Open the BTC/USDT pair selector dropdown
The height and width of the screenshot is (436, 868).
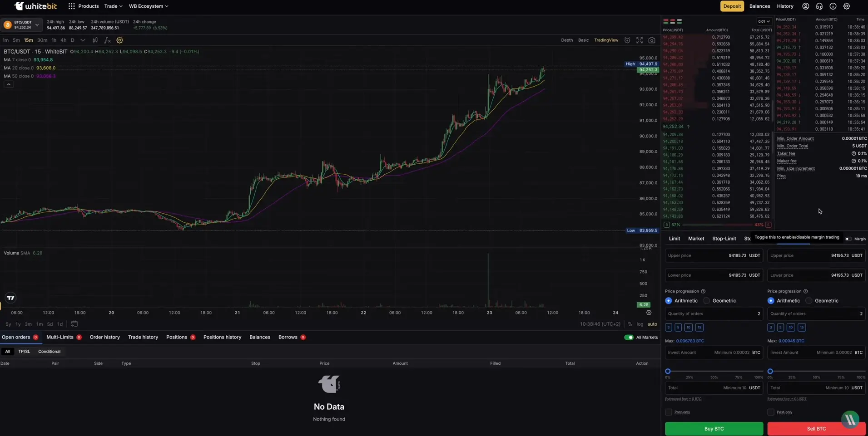22,25
